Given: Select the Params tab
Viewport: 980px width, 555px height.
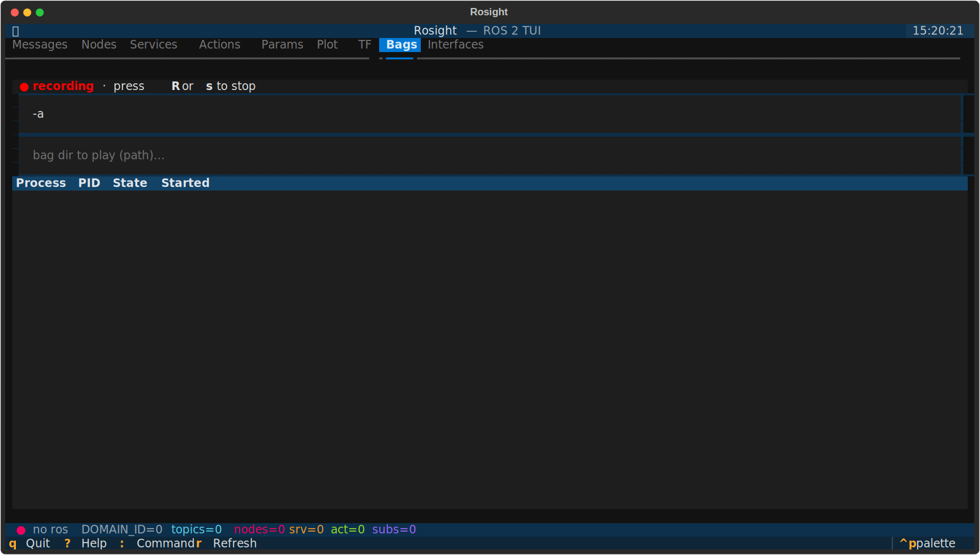Looking at the screenshot, I should [x=282, y=45].
